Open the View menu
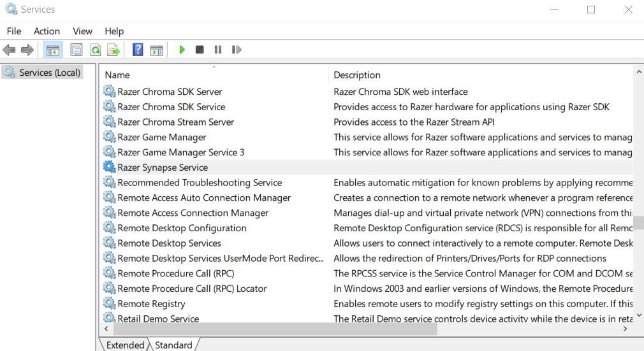644x351 pixels. click(82, 31)
